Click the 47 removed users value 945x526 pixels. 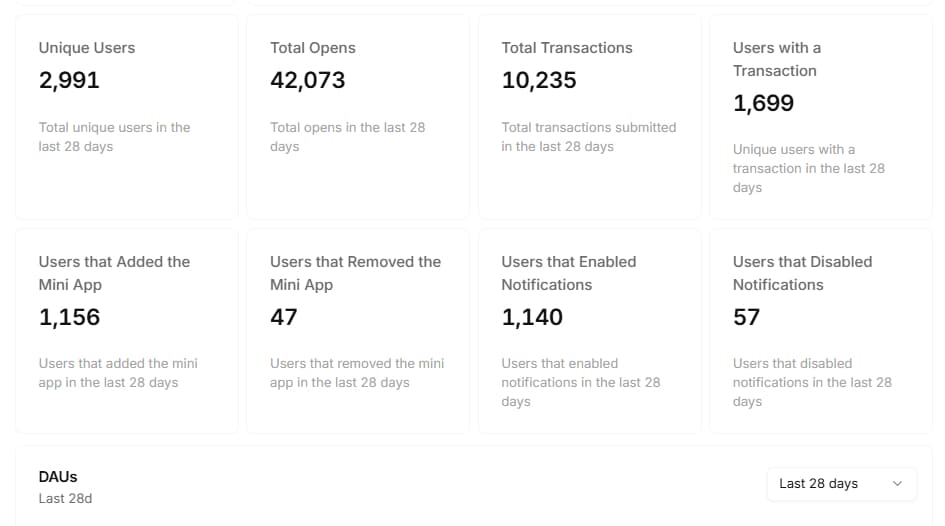[284, 317]
